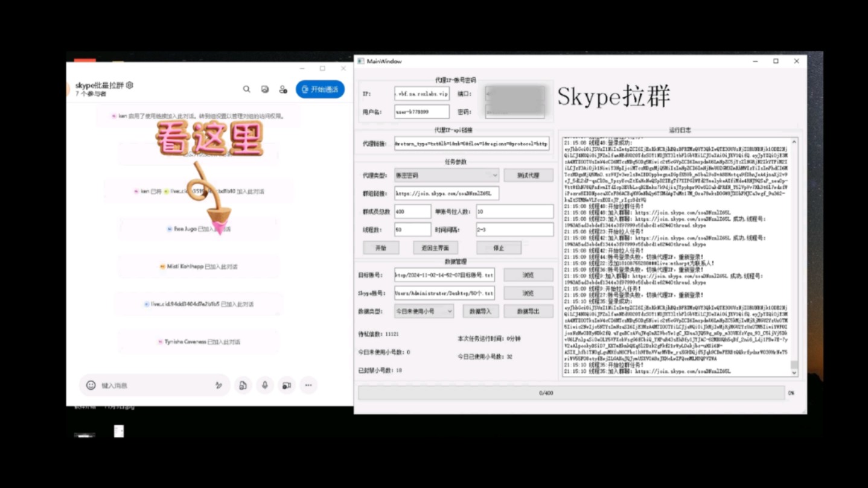Click the 已封禁小号数: 18 text

click(x=380, y=370)
